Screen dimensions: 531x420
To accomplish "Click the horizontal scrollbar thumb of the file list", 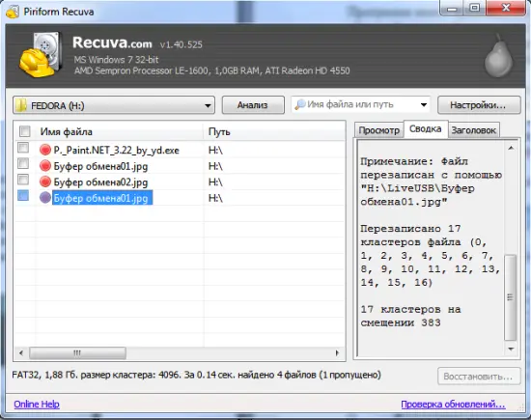I will tap(77, 353).
